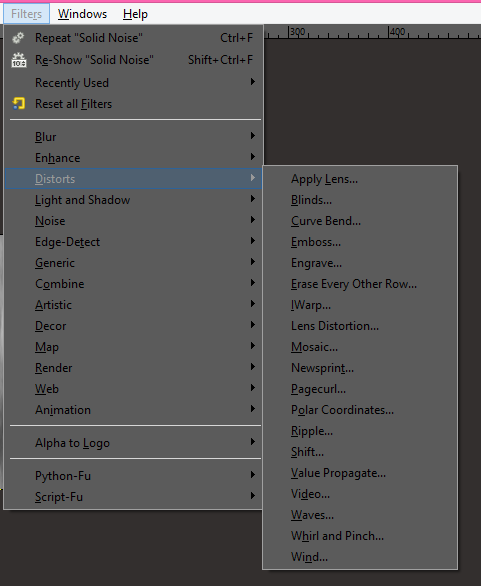
Task: Expand the Animation submenu
Action: pos(133,410)
